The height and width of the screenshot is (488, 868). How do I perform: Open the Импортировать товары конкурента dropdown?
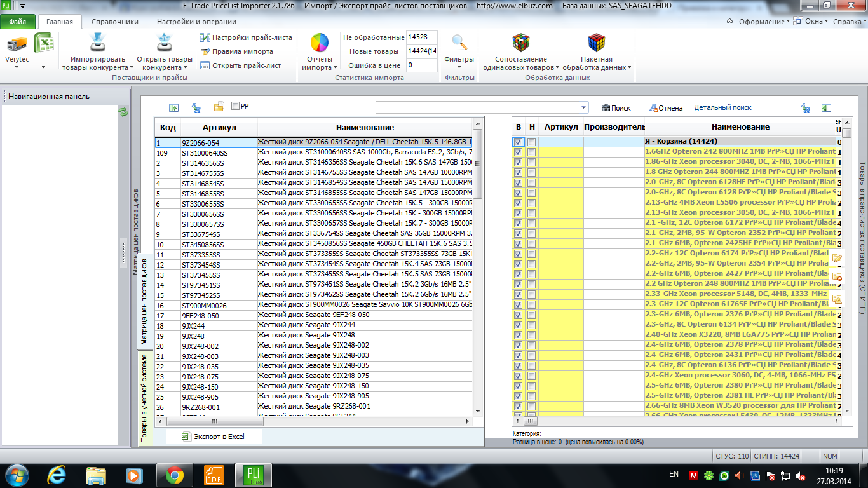coord(132,68)
